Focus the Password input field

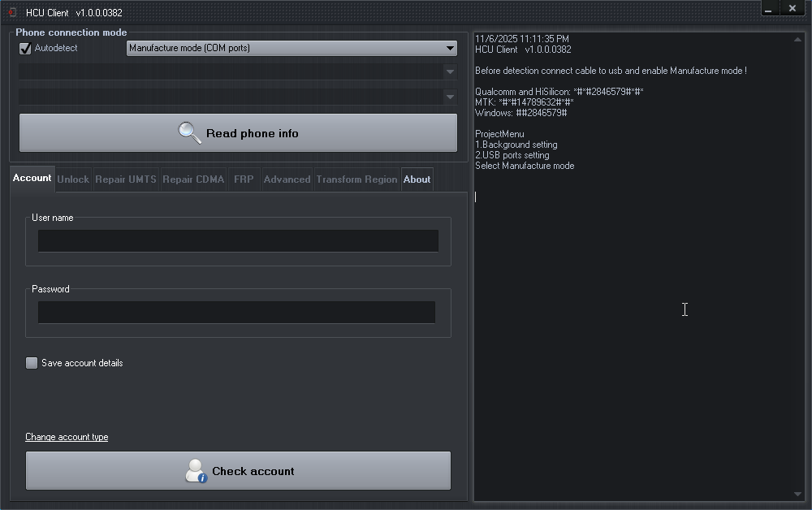click(236, 312)
